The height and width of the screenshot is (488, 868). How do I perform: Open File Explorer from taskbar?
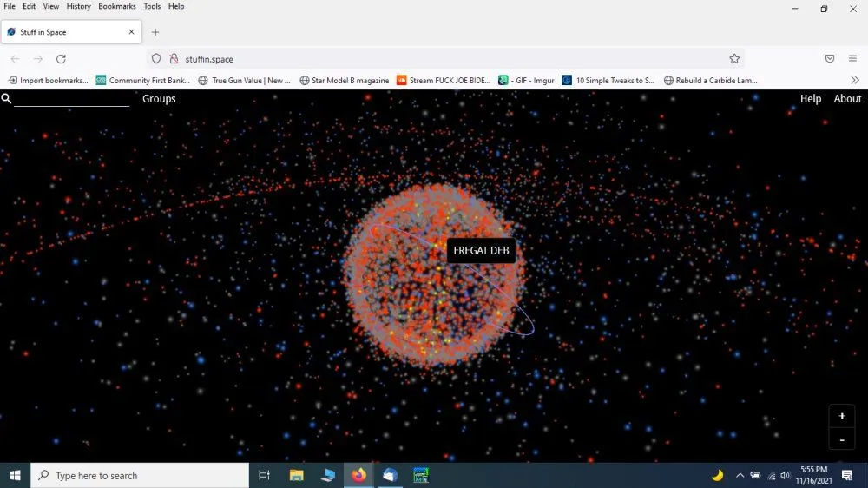click(x=296, y=475)
